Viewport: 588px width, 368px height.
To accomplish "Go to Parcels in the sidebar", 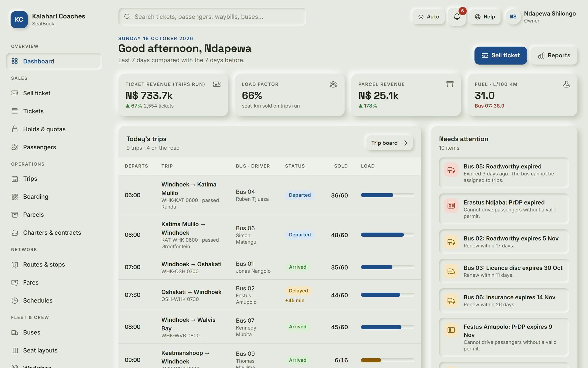I will [54, 215].
